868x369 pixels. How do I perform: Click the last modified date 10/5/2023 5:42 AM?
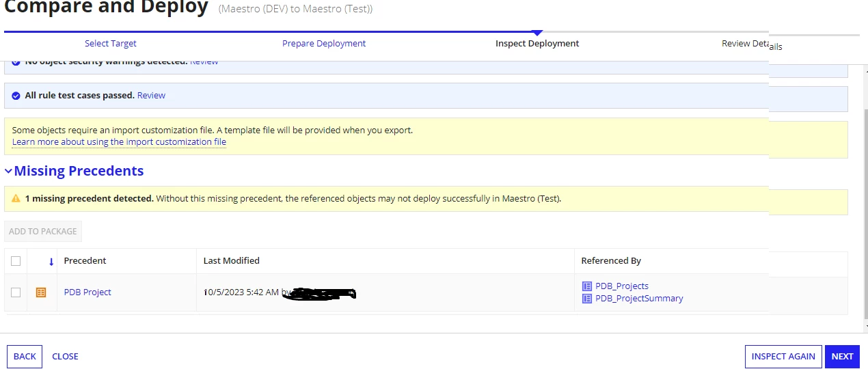(241, 292)
